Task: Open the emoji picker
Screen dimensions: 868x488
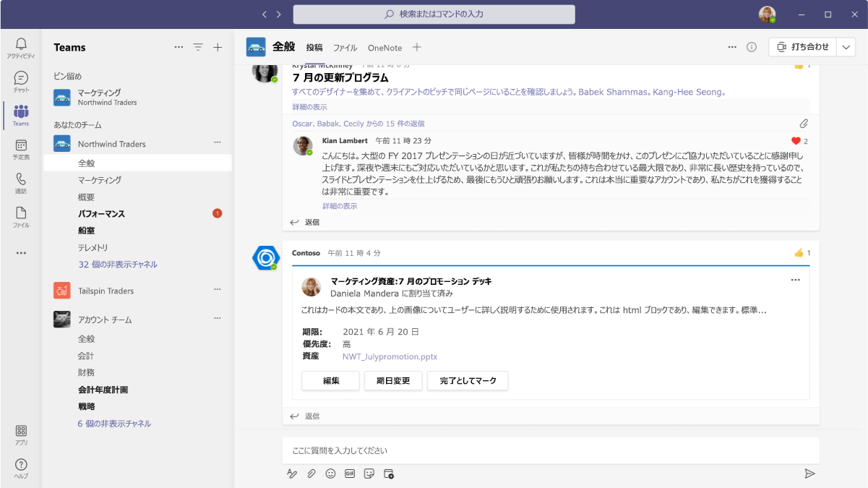Action: click(x=331, y=474)
